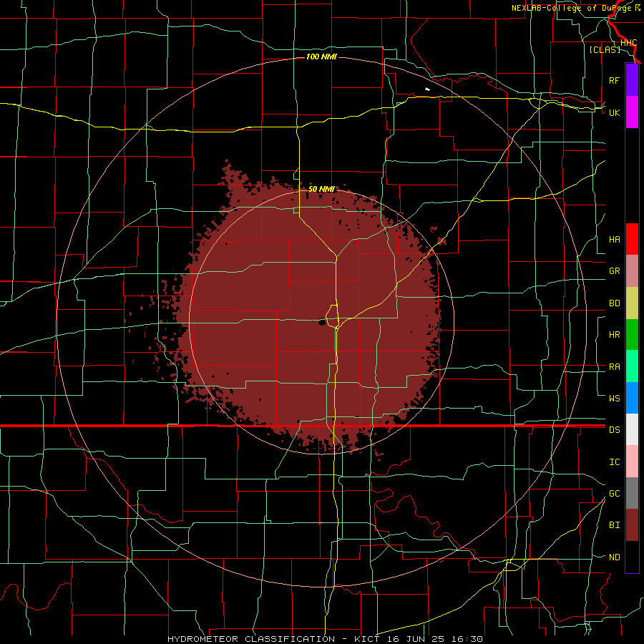Pick the light pink IC legend swatch

pyautogui.click(x=632, y=462)
